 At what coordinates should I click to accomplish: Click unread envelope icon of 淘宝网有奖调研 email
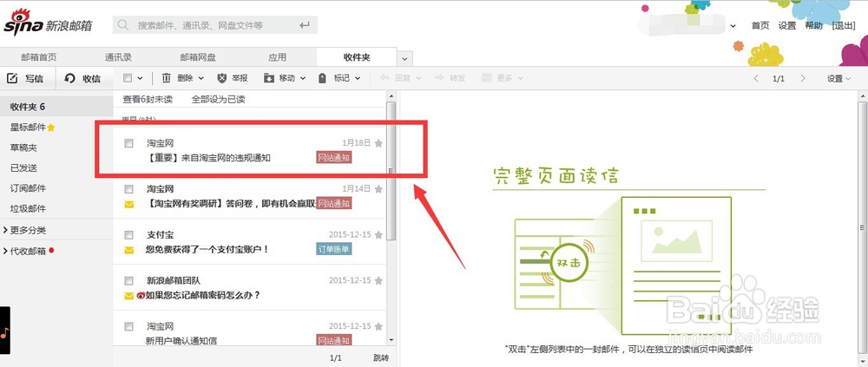point(129,204)
